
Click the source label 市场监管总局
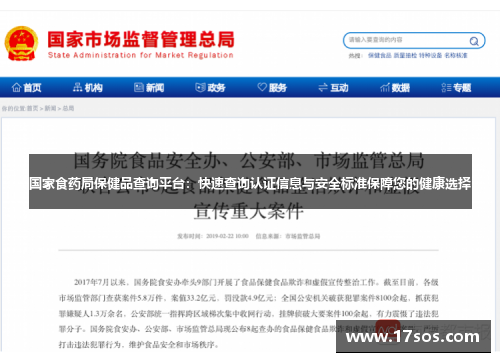coord(302,236)
